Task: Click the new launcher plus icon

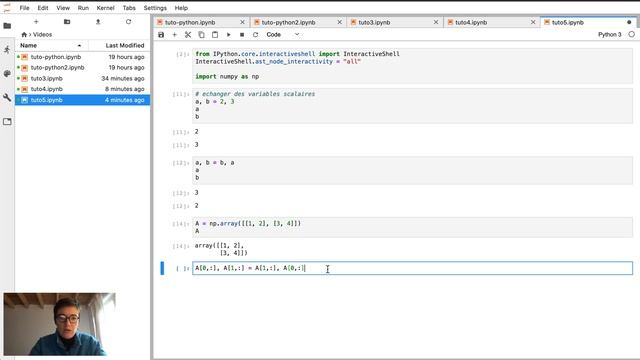Action: [36, 22]
